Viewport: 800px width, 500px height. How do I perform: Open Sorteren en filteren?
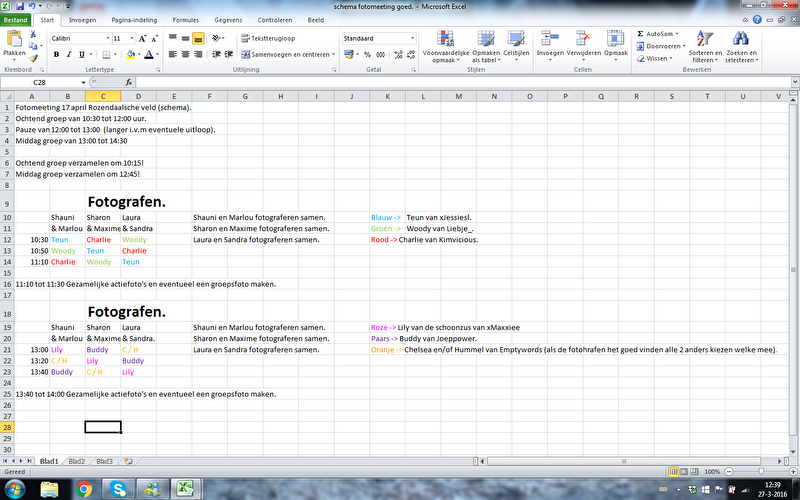point(705,46)
